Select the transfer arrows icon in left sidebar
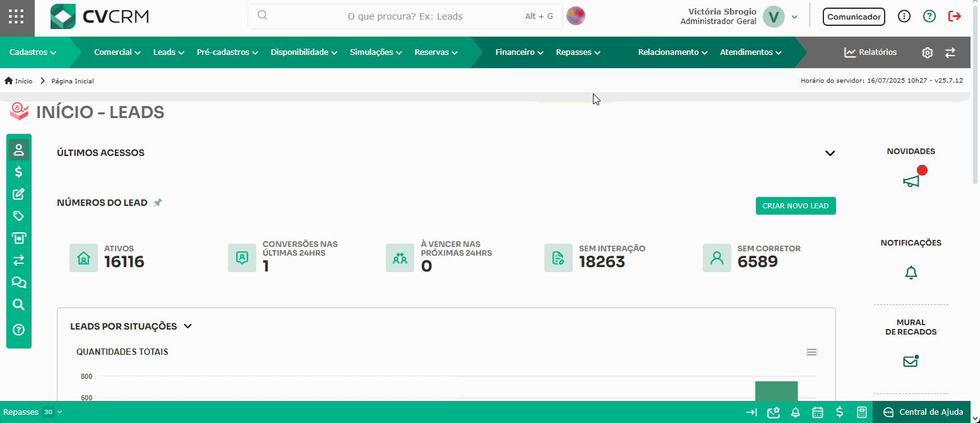 [19, 260]
